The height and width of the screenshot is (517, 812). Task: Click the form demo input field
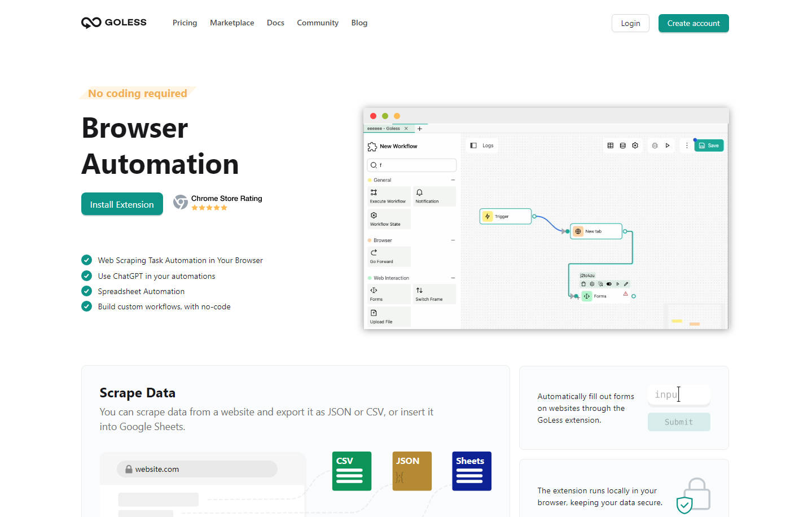coord(678,395)
